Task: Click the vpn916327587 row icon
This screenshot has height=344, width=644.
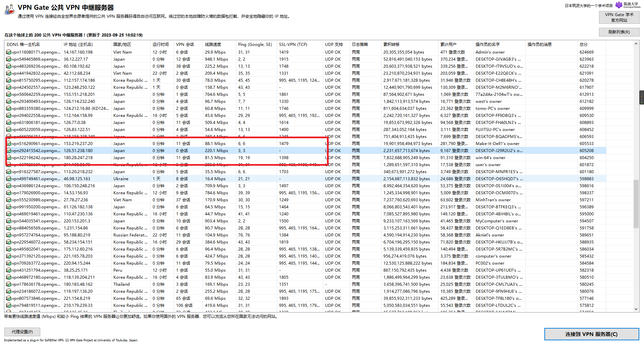Action: tap(9, 172)
